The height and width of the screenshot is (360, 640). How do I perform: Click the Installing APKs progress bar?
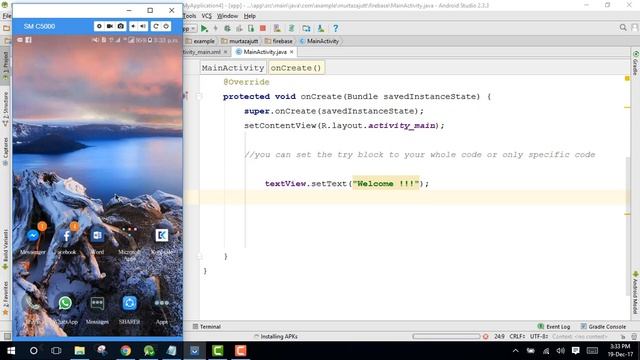[x=446, y=336]
